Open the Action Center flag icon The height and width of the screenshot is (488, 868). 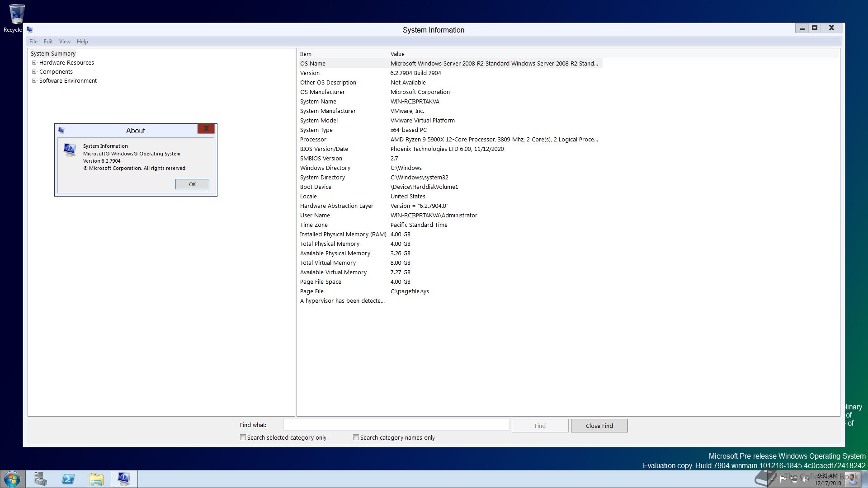[783, 479]
